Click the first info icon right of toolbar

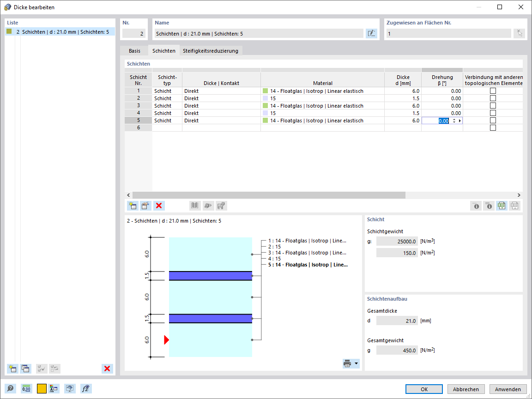pyautogui.click(x=476, y=206)
